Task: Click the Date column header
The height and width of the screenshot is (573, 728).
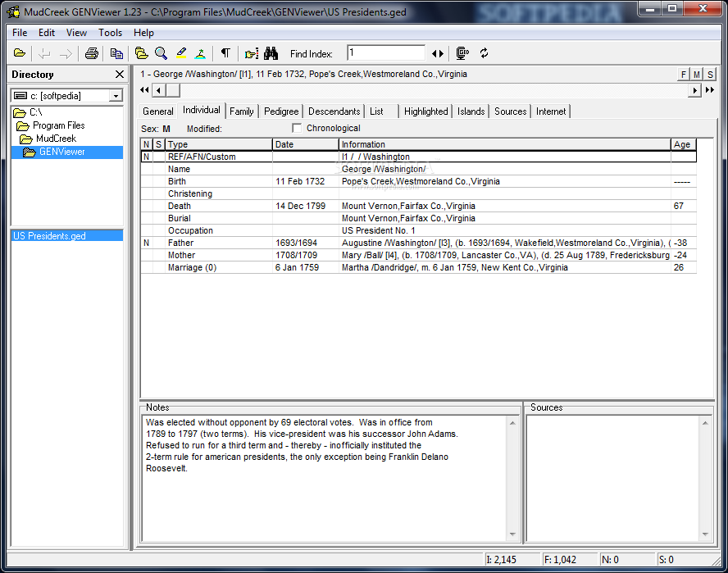Action: [306, 144]
